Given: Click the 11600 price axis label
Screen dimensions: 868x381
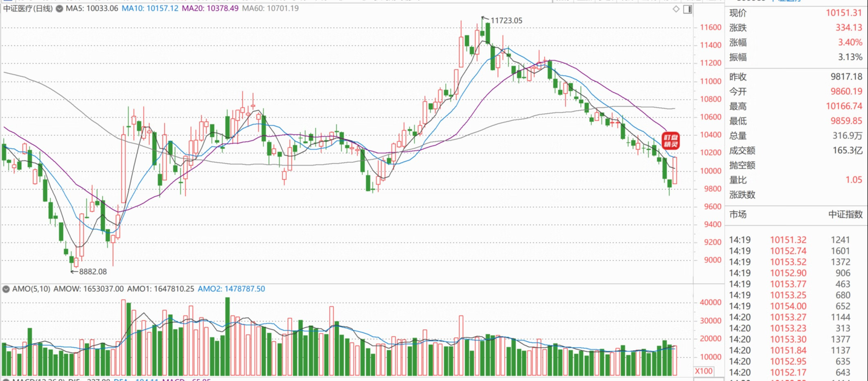Looking at the screenshot, I should [x=710, y=27].
